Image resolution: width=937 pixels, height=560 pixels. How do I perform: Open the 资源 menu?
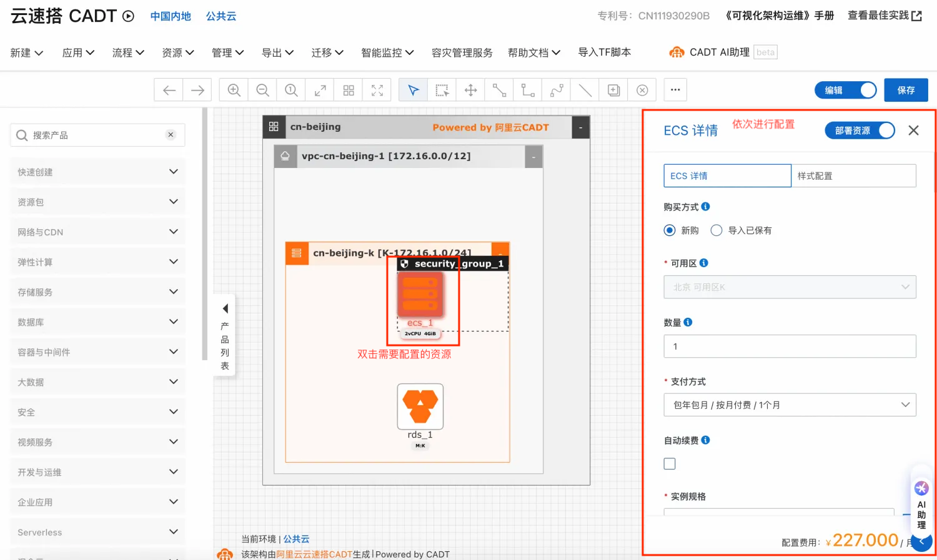click(178, 53)
